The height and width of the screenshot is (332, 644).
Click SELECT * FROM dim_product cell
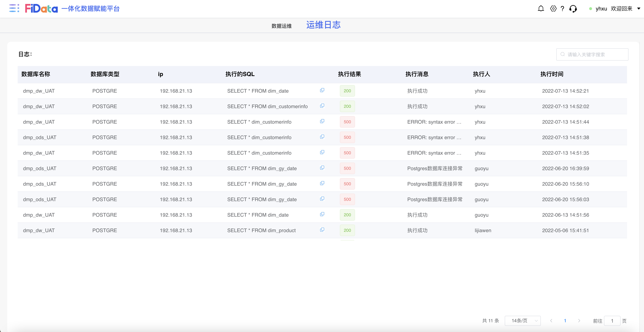point(261,230)
